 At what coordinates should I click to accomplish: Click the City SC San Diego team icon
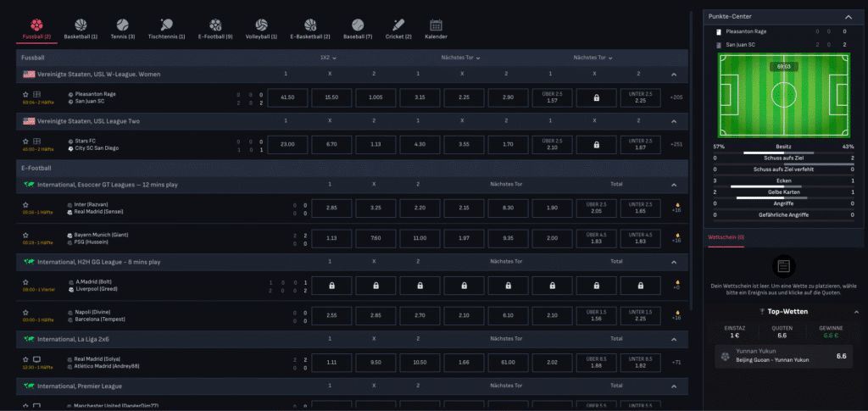(x=70, y=148)
